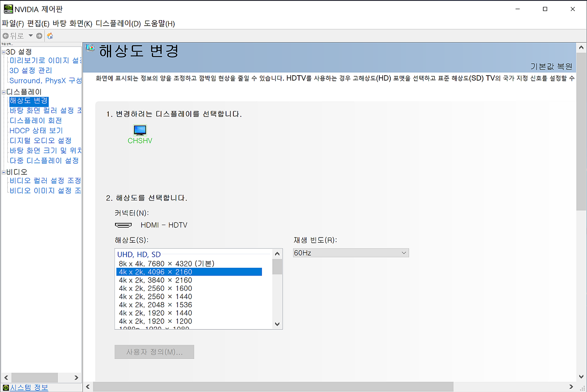Click resolution list scroll up arrow
587x392 pixels.
click(277, 254)
